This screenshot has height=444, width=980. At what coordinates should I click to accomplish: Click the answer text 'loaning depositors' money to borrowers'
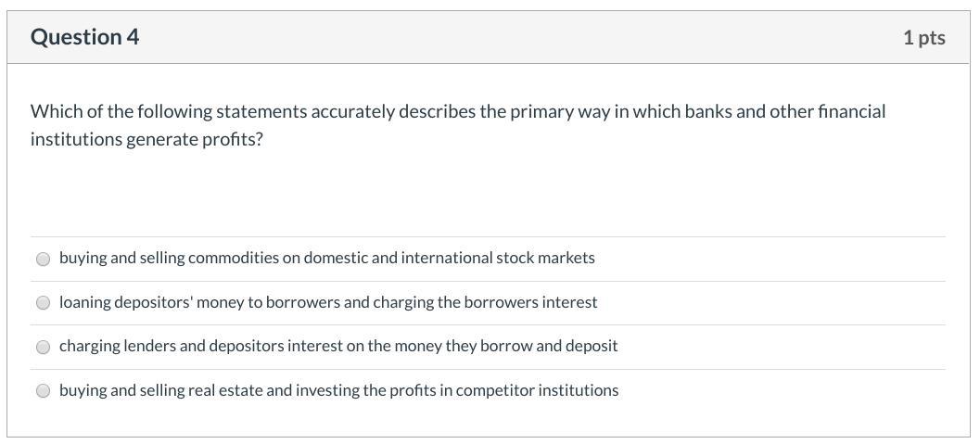pyautogui.click(x=199, y=302)
